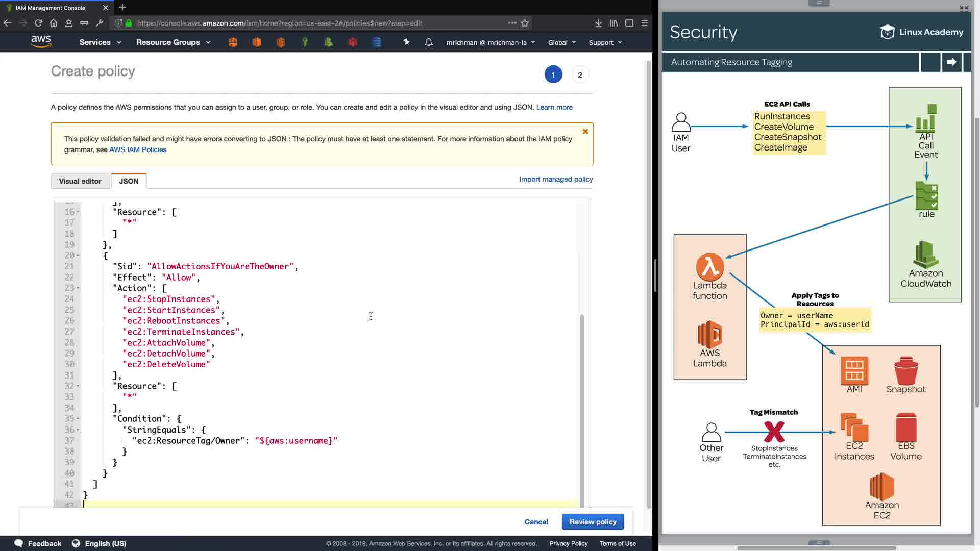Image resolution: width=980 pixels, height=551 pixels.
Task: Collapse the Condition block fold on line 35
Action: tap(78, 419)
